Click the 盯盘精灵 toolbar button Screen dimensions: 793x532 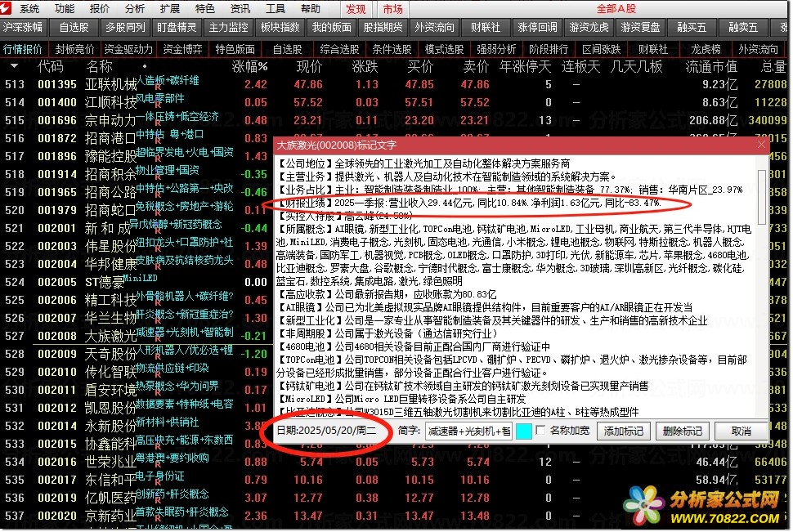tap(177, 27)
